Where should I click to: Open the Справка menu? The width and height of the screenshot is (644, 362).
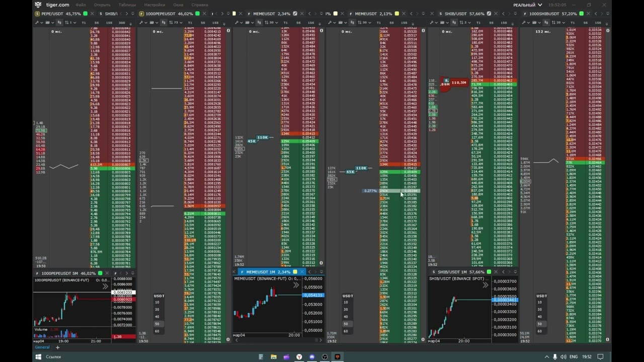point(200,5)
